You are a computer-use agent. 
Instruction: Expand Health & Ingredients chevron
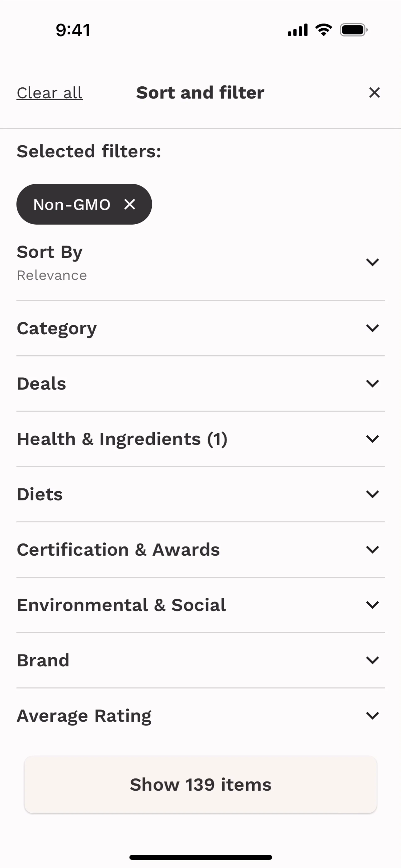[372, 439]
